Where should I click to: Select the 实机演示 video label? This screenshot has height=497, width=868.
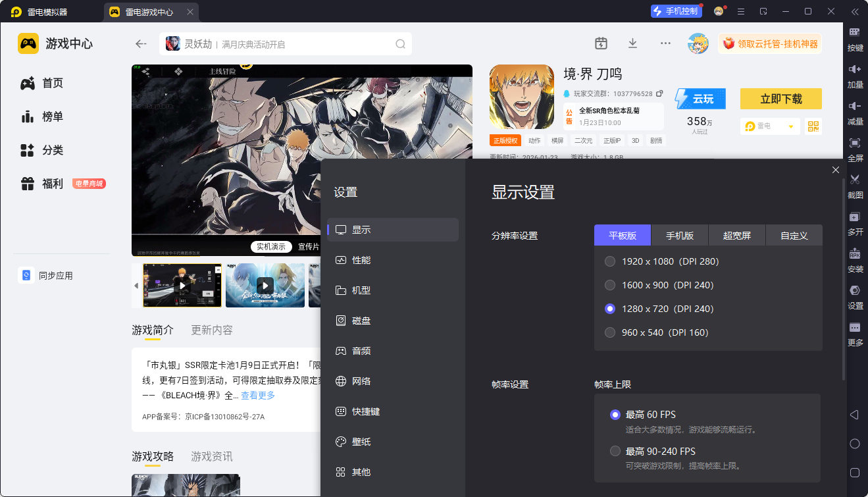click(x=271, y=247)
